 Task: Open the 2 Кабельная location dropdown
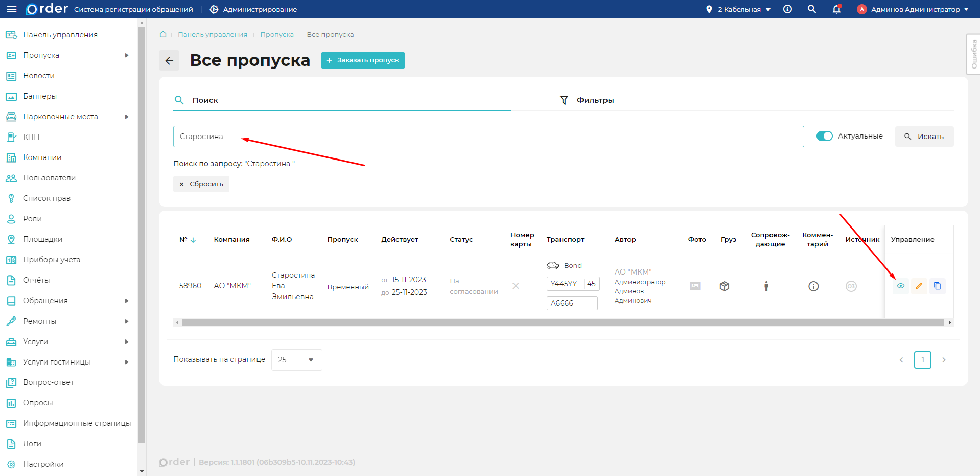point(738,9)
